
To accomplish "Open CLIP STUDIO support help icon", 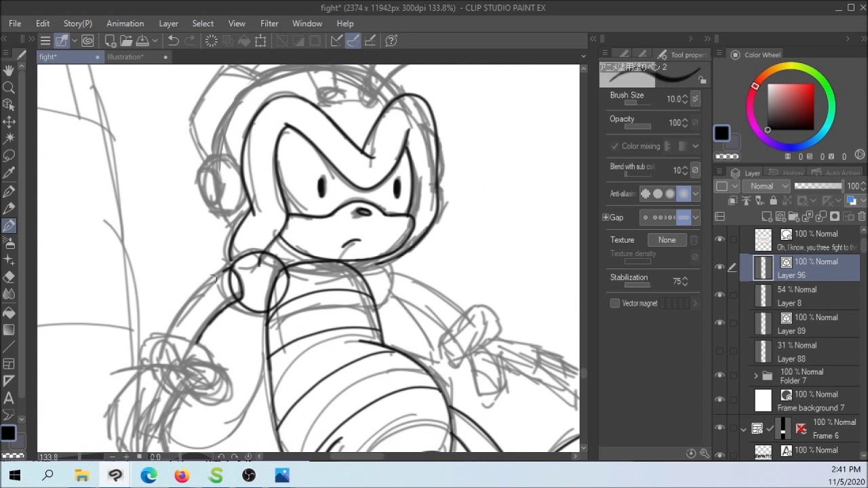I will point(391,41).
